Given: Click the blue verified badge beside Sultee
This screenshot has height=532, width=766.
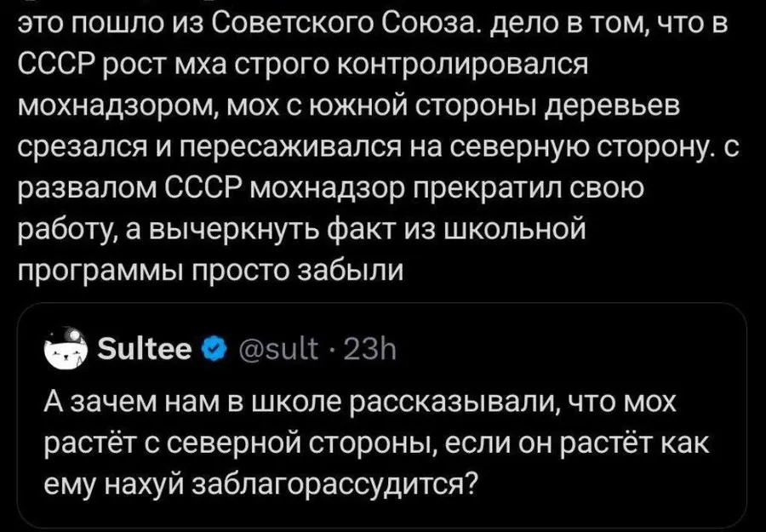Looking at the screenshot, I should pyautogui.click(x=212, y=350).
